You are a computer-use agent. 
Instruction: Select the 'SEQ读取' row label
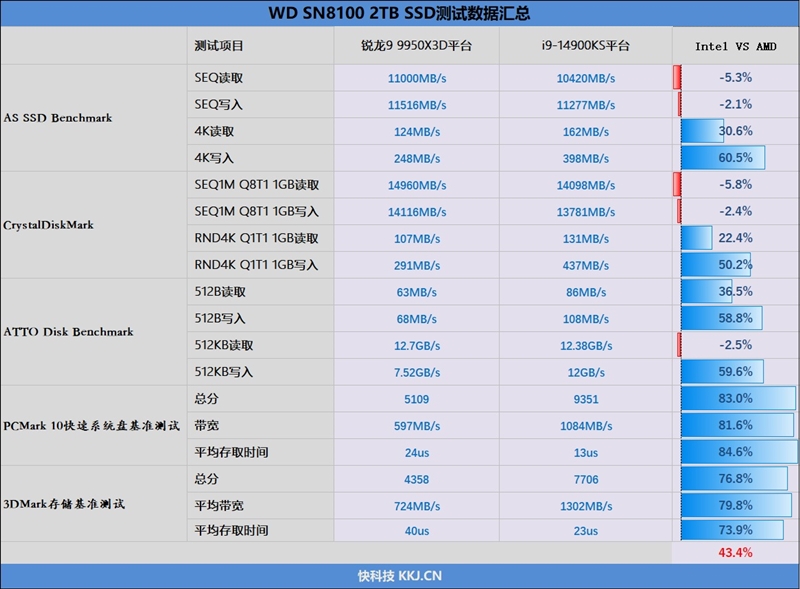point(218,78)
